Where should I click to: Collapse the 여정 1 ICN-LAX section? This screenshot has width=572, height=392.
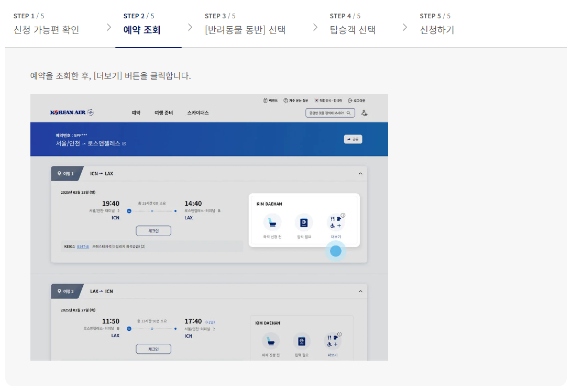[x=360, y=174]
